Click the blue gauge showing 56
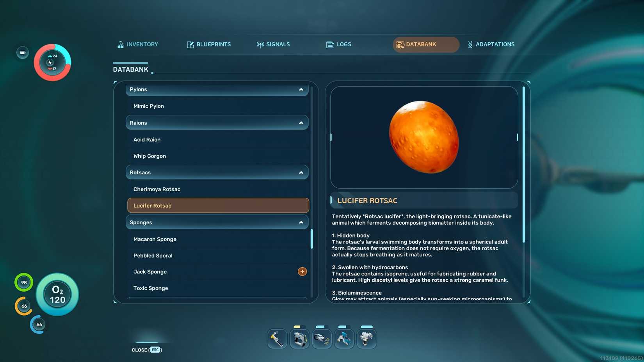The image size is (644, 362). [x=39, y=325]
